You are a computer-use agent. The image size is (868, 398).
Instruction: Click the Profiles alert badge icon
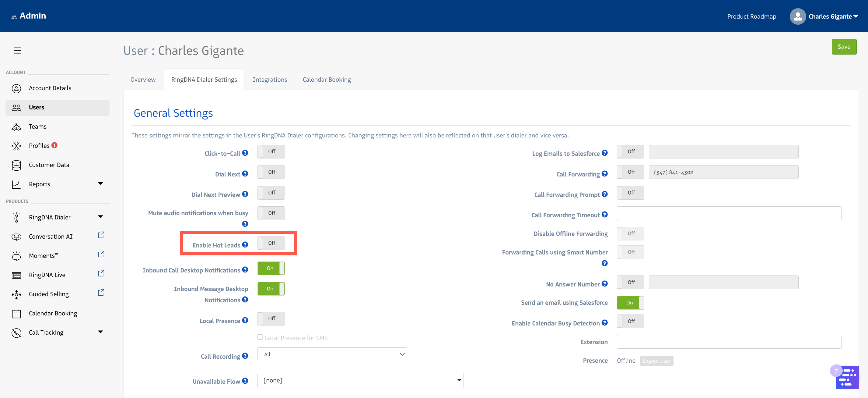54,145
